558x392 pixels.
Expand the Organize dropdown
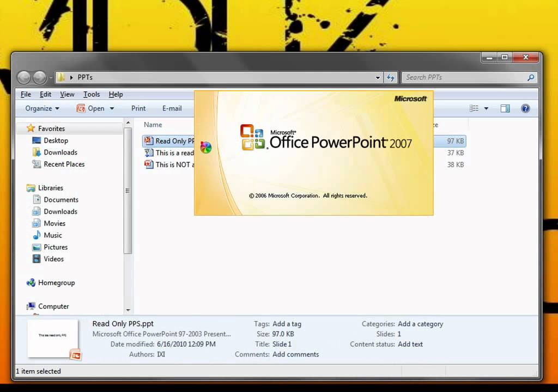click(x=42, y=108)
